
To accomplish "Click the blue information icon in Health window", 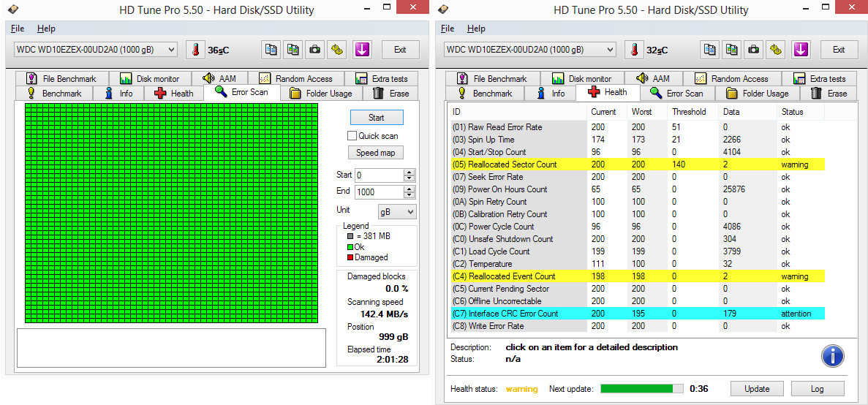I will coord(833,356).
